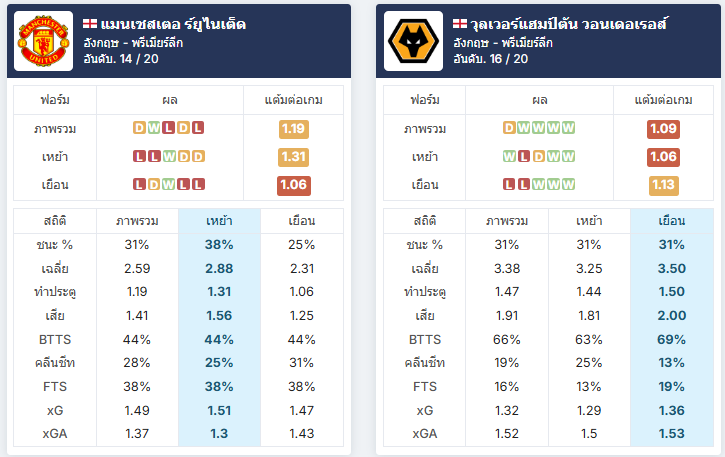Click the Wolves 1.13 points-per-game badge

click(x=664, y=185)
